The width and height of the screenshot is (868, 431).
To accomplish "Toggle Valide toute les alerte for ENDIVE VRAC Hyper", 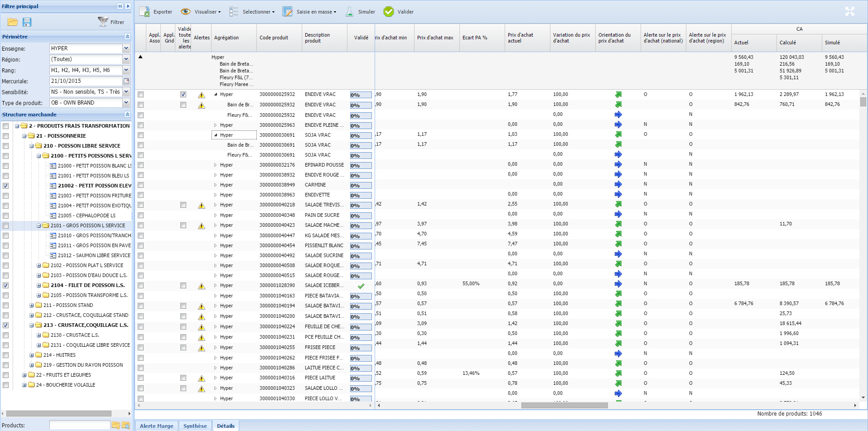I will click(183, 95).
